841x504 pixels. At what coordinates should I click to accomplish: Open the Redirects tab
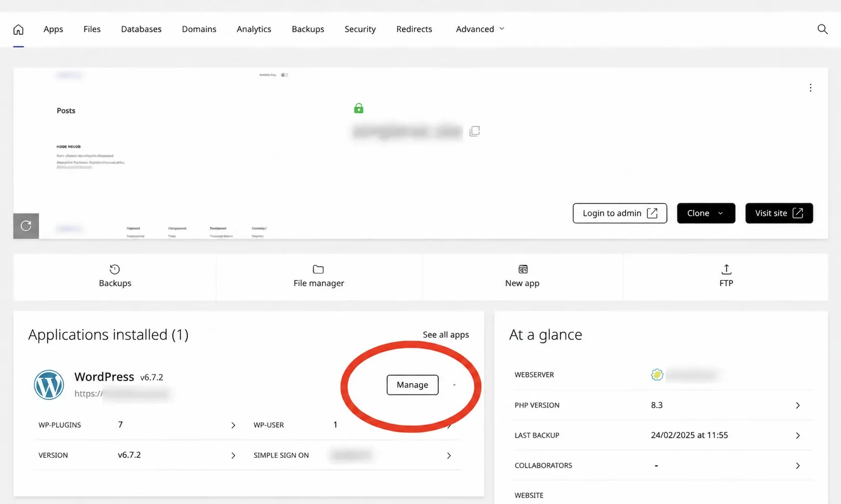click(x=414, y=29)
